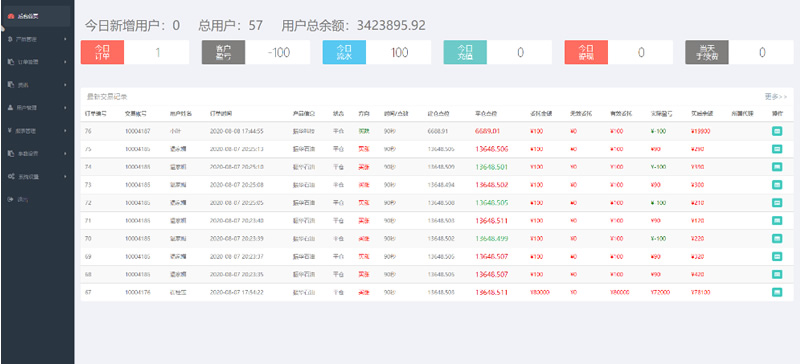800x364 pixels.
Task: Click timestamp 2020-08-08 17:44:55
Action: pyautogui.click(x=237, y=131)
